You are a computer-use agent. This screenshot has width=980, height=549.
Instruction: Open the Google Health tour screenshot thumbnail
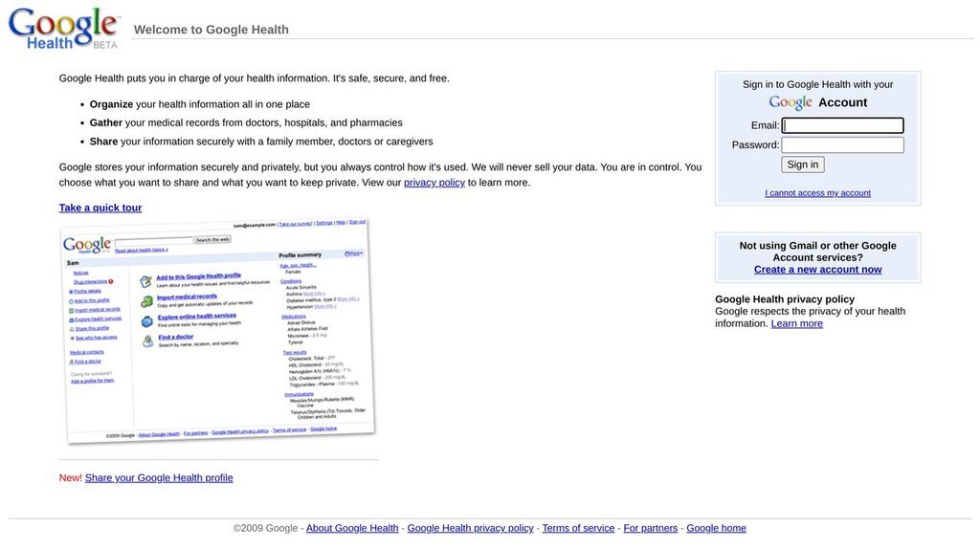[217, 330]
